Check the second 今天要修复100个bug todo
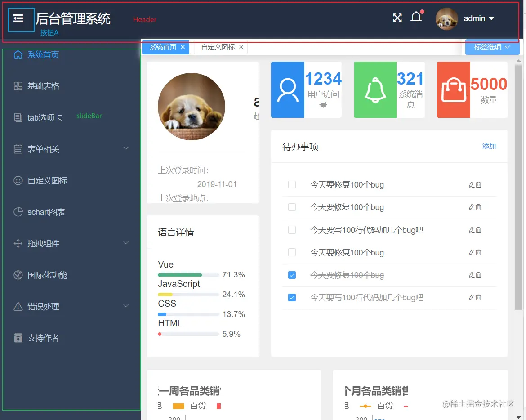The height and width of the screenshot is (420, 526). [x=292, y=207]
